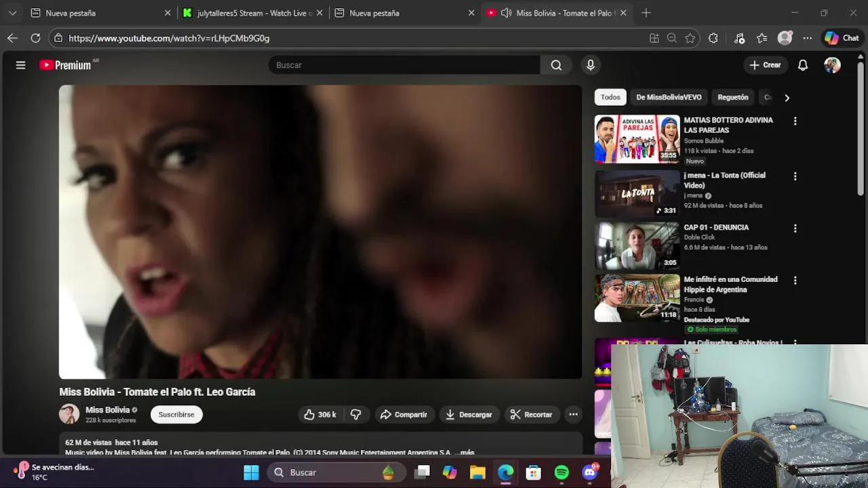Click the main video player
The height and width of the screenshot is (488, 868).
pos(320,232)
